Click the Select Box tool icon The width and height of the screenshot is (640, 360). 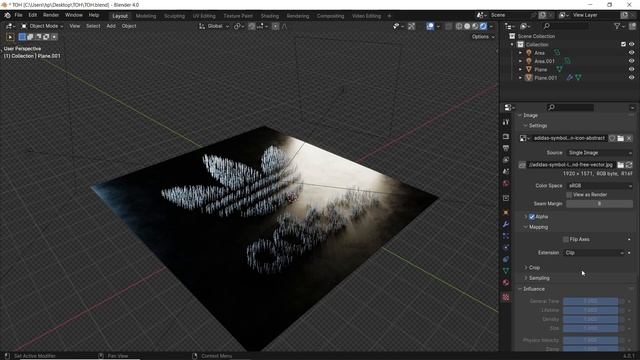(x=10, y=37)
